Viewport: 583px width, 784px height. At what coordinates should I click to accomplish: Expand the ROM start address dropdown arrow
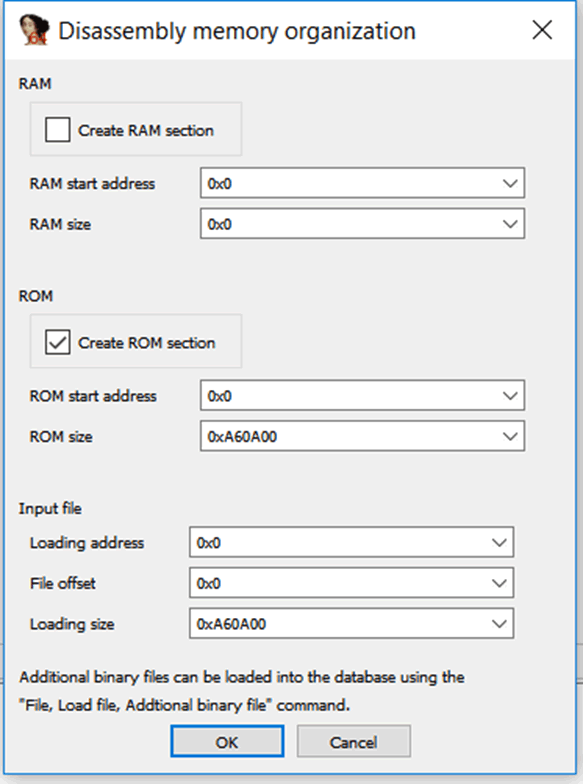pos(510,396)
